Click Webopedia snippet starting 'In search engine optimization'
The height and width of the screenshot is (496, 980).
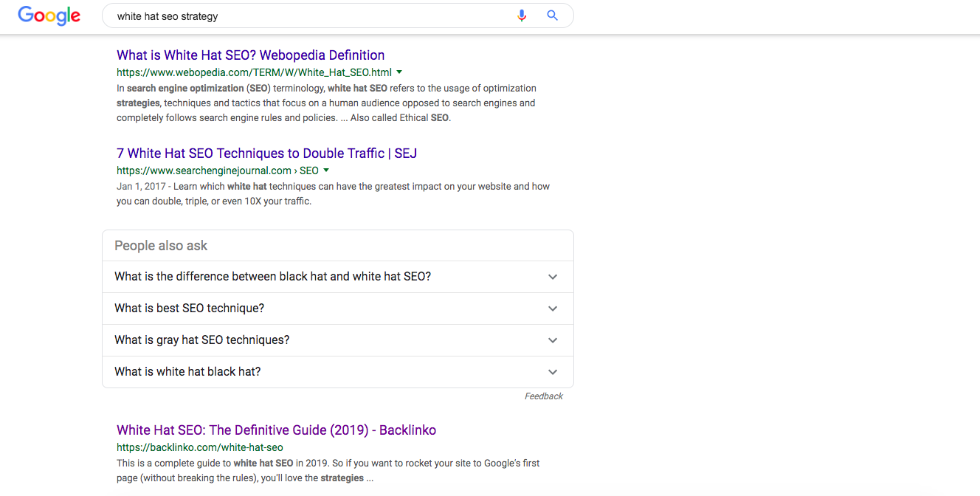tap(326, 103)
